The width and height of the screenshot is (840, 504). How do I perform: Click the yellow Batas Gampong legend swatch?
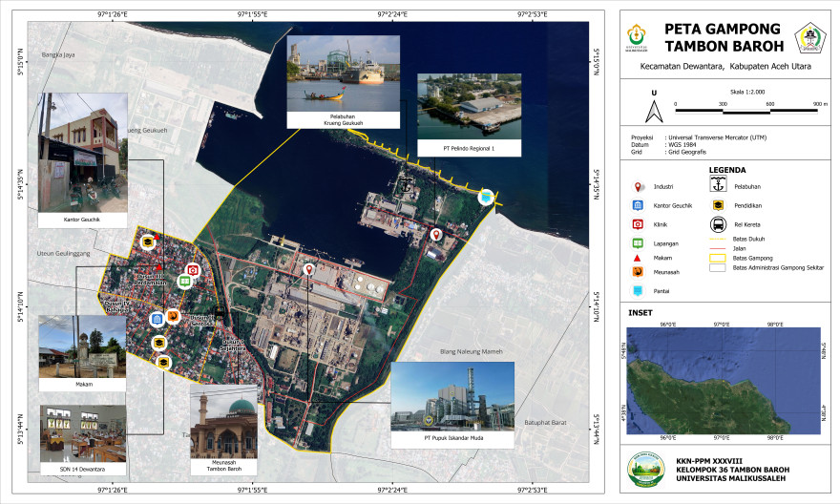pyautogui.click(x=718, y=258)
